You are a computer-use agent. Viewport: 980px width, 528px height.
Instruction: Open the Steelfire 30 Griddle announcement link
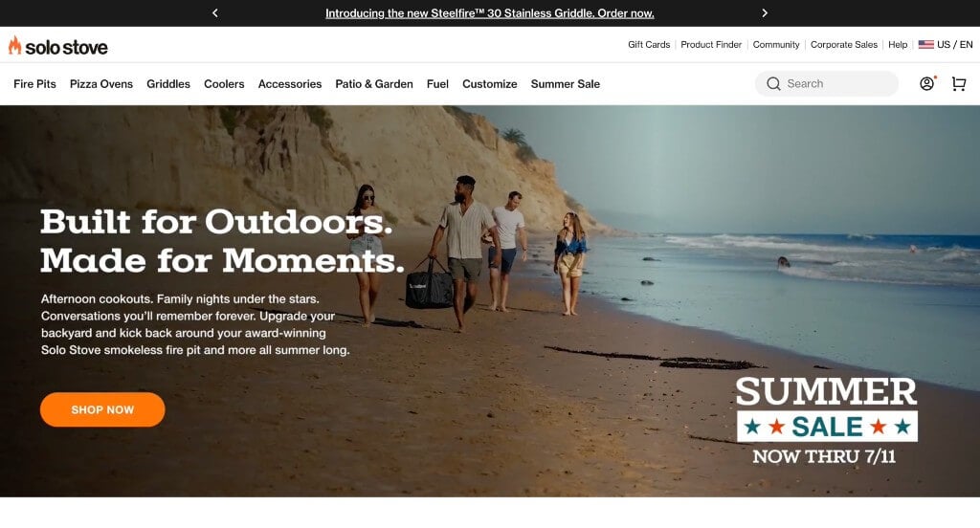pos(489,13)
